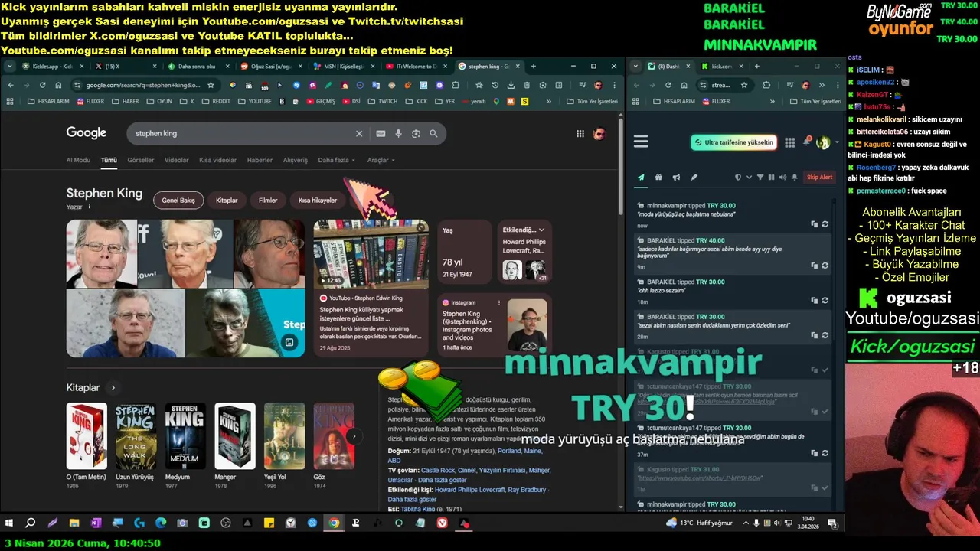Expand the Kitaplar section arrow
Screen dimensions: 980x551
113,388
